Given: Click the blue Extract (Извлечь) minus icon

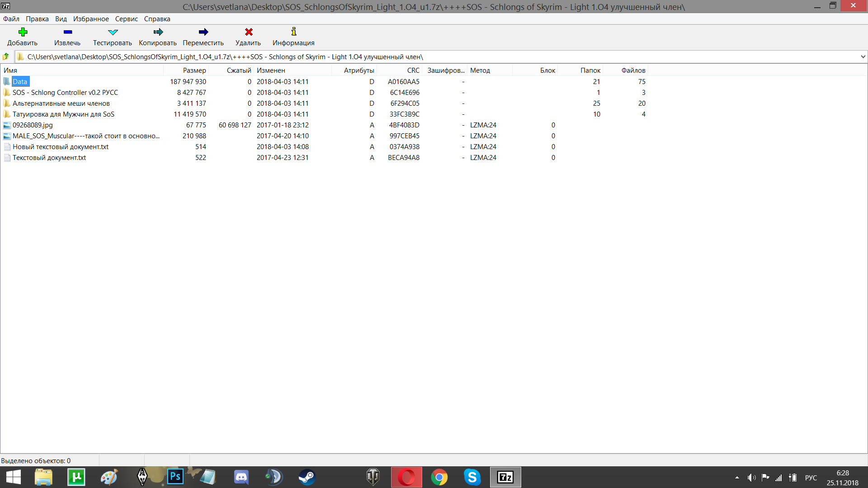Looking at the screenshot, I should click(x=68, y=32).
